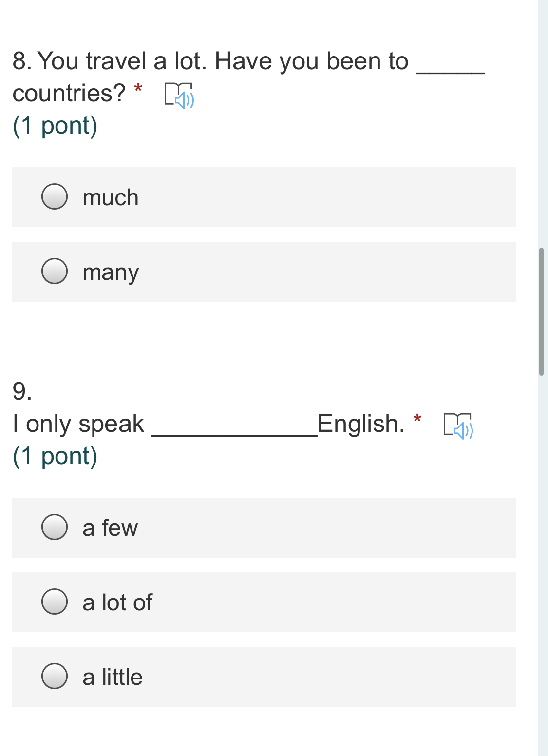Open Immersive Reader for question 9

click(458, 426)
